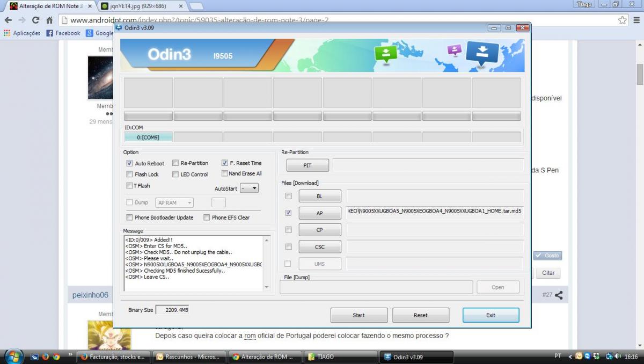
Task: Click the 16:16 taskbar clock
Action: pyautogui.click(x=631, y=356)
